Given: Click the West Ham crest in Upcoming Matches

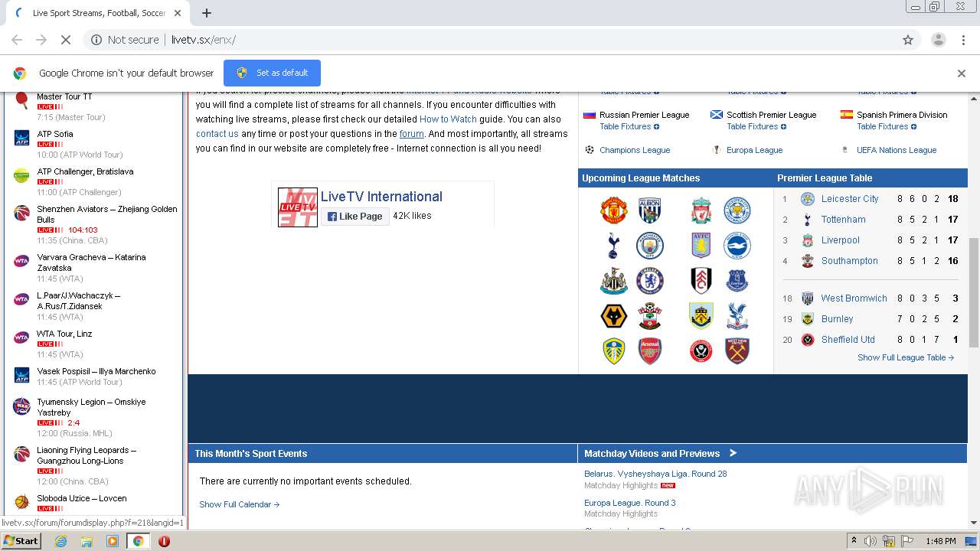Looking at the screenshot, I should (x=737, y=351).
